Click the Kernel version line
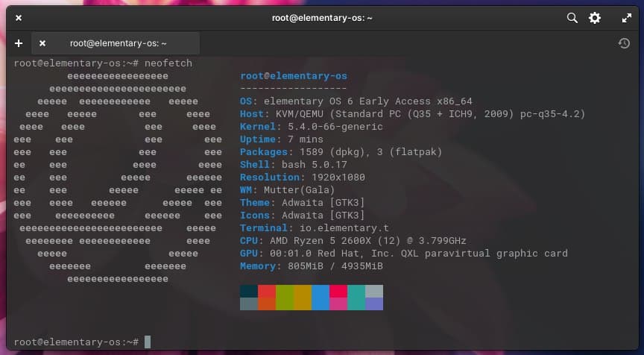This screenshot has height=355, width=644. click(x=311, y=127)
